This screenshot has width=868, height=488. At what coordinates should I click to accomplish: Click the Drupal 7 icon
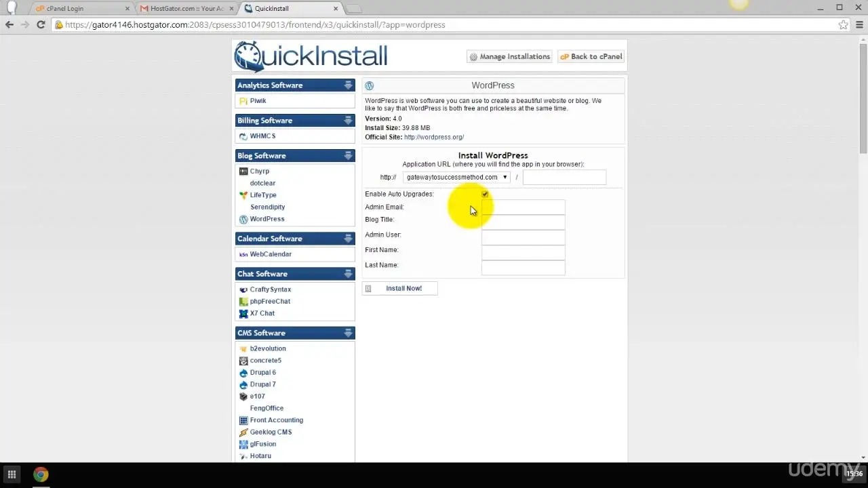pyautogui.click(x=243, y=385)
